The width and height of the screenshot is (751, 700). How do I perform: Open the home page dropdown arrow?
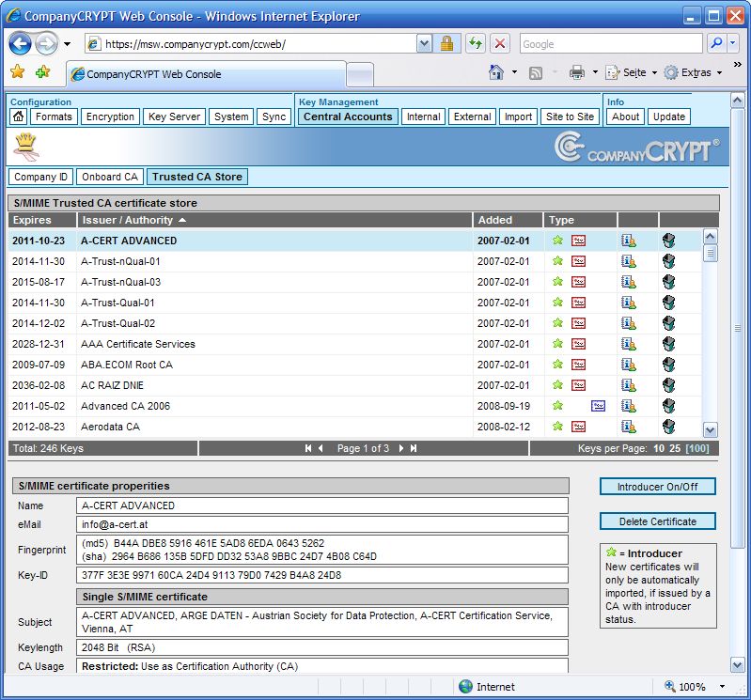514,72
